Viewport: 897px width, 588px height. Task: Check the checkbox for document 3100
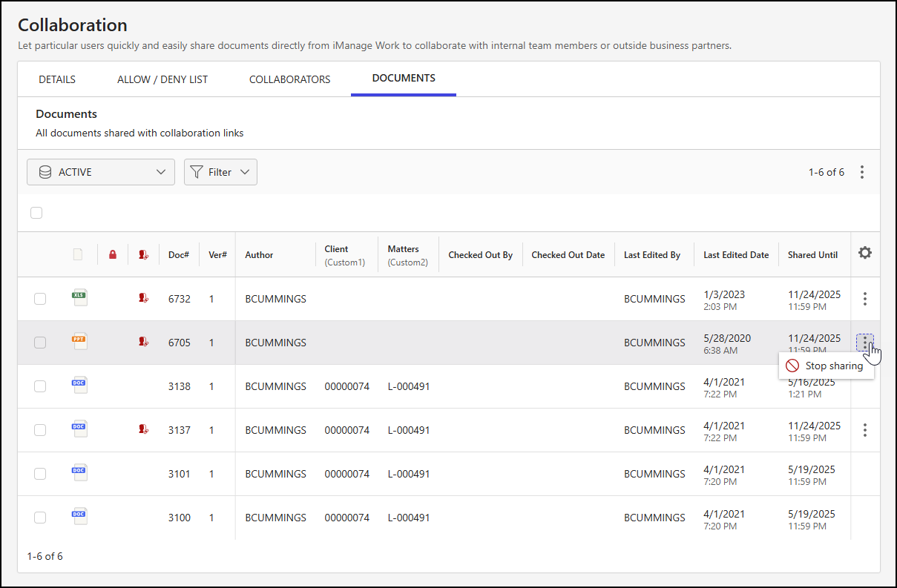click(x=40, y=517)
